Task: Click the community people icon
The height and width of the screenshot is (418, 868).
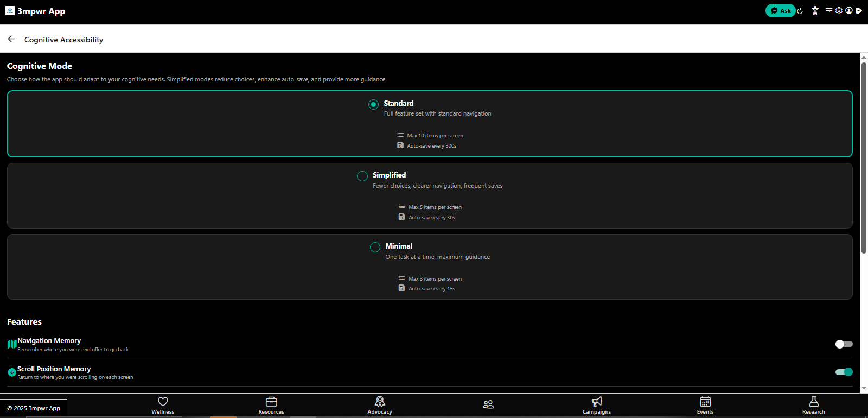Action: coord(488,404)
